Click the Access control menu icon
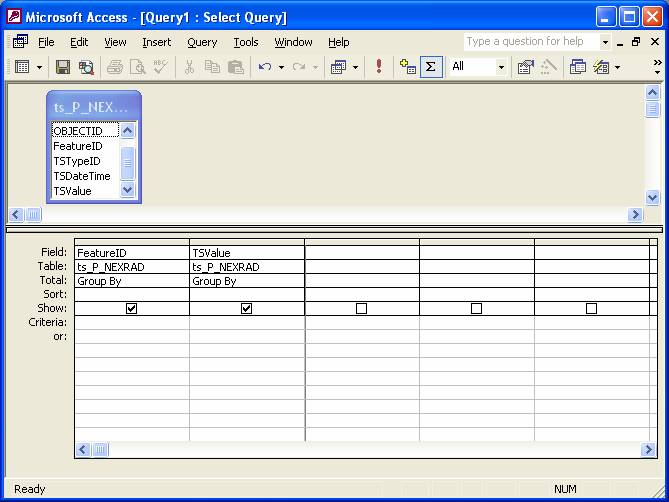The height and width of the screenshot is (502, 669). 20,42
